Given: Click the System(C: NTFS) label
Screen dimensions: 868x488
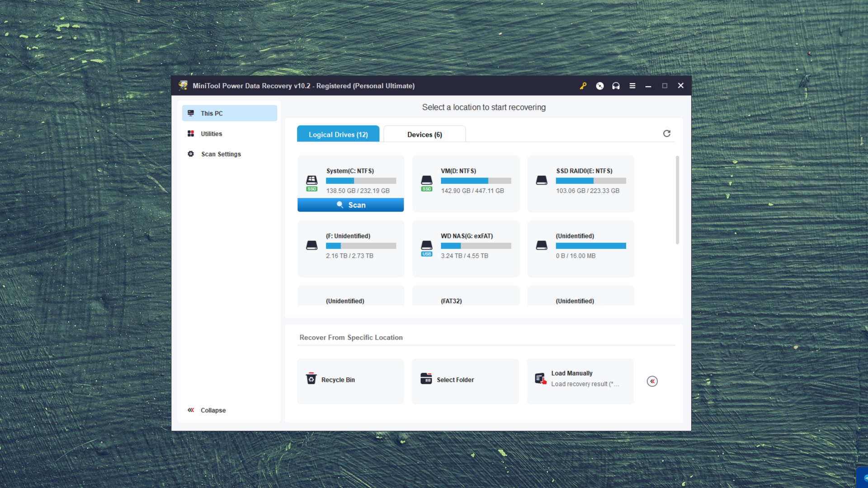Looking at the screenshot, I should pyautogui.click(x=350, y=171).
